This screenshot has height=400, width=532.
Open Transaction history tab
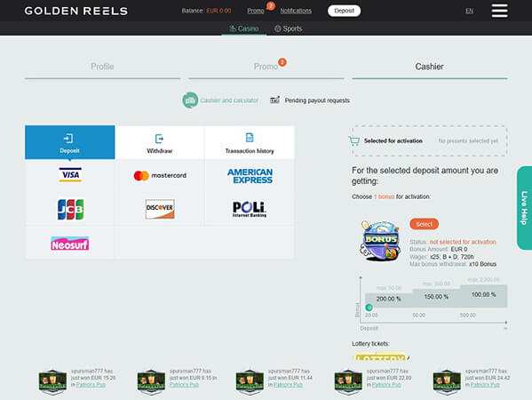coord(250,142)
